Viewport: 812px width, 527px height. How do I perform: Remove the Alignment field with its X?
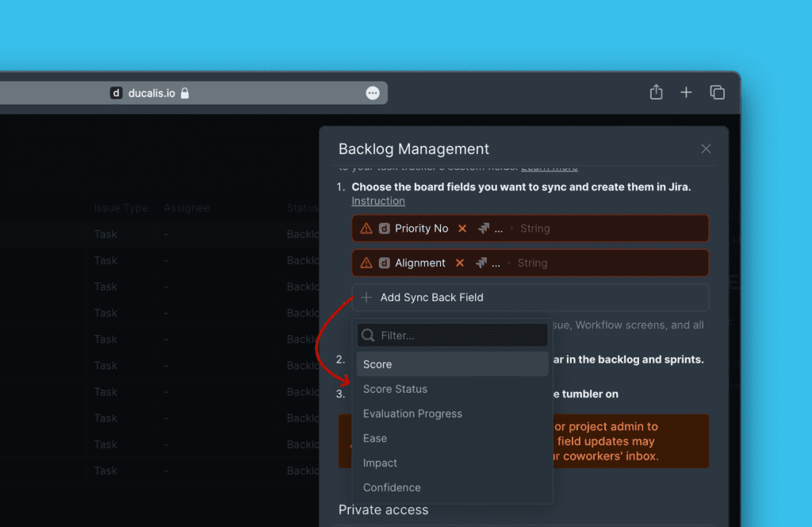(458, 263)
